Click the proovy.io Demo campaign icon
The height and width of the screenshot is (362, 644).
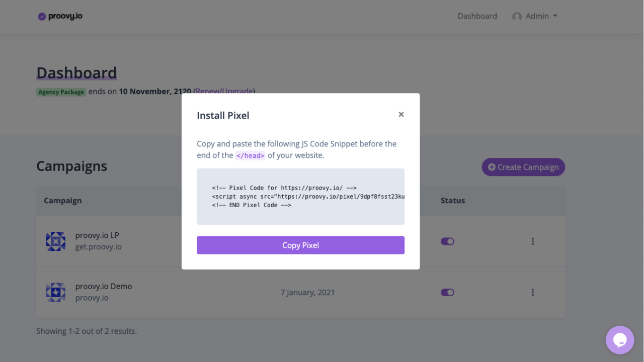pos(56,292)
